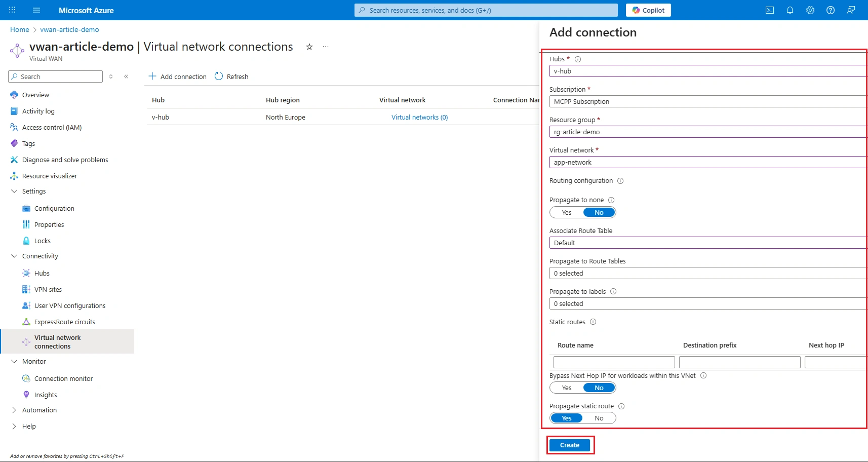Click the Overview cloud icon
Image resolution: width=868 pixels, height=462 pixels.
(x=14, y=95)
